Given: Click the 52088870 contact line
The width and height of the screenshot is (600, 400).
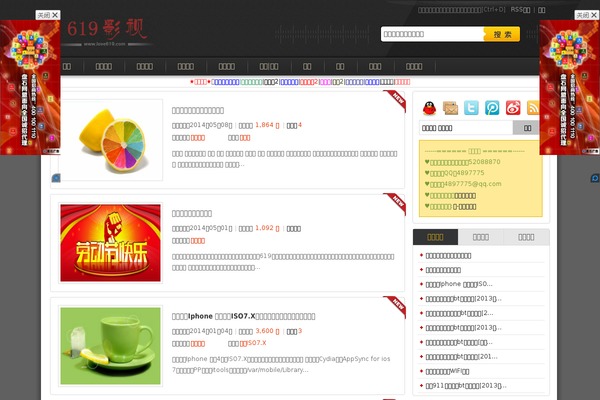Looking at the screenshot, I should click(x=463, y=162).
